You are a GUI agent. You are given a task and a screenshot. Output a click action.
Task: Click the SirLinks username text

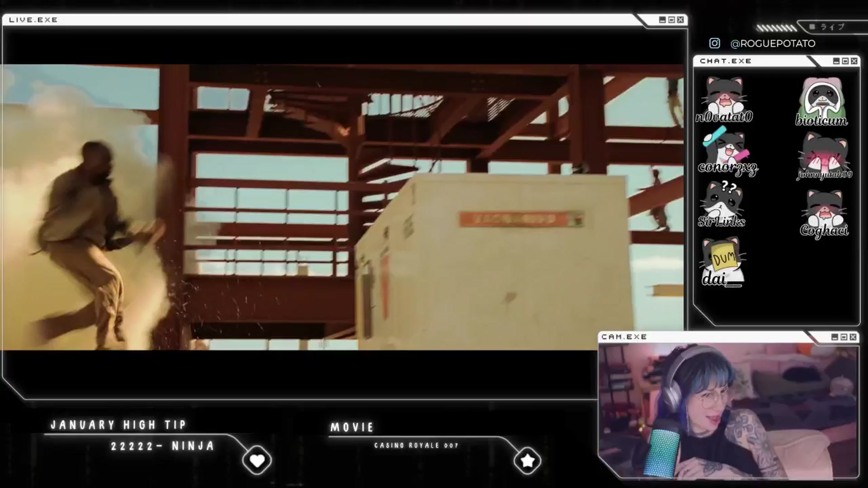click(722, 221)
